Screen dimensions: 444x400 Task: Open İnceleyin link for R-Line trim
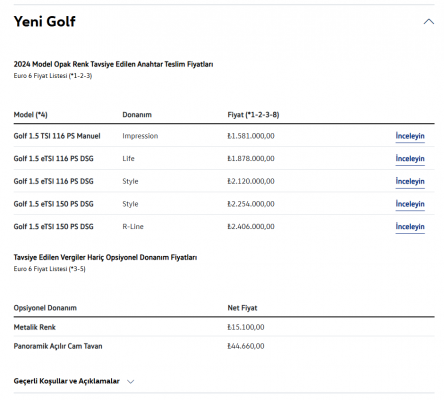pyautogui.click(x=410, y=227)
